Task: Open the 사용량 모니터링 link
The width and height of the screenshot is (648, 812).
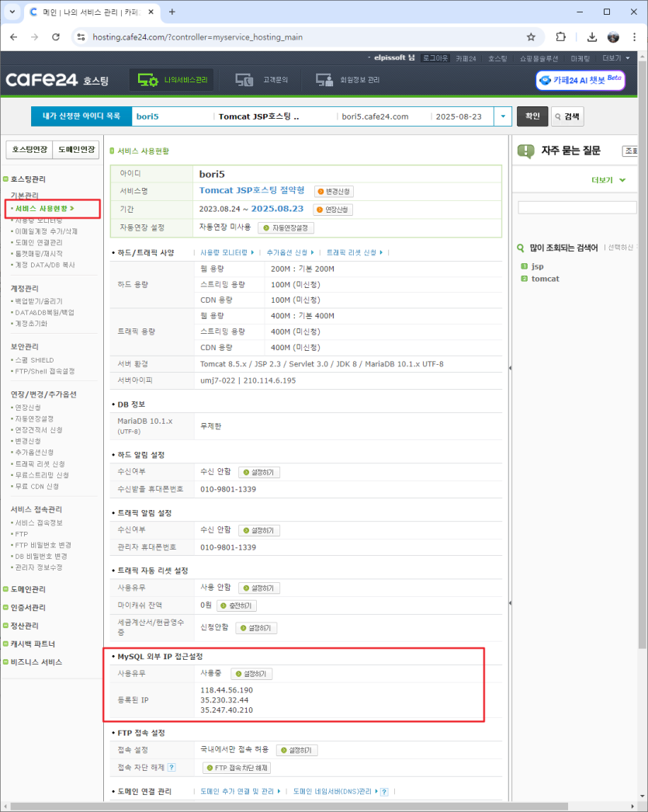Action: click(227, 252)
